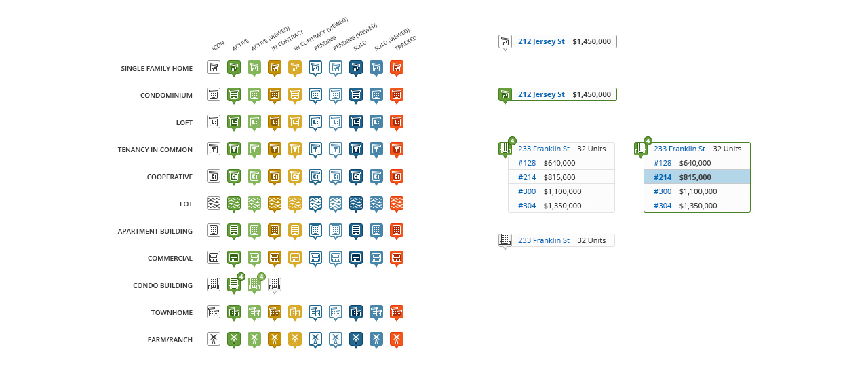
Task: Select the pending (viewed) apartment building marker
Action: pyautogui.click(x=336, y=230)
